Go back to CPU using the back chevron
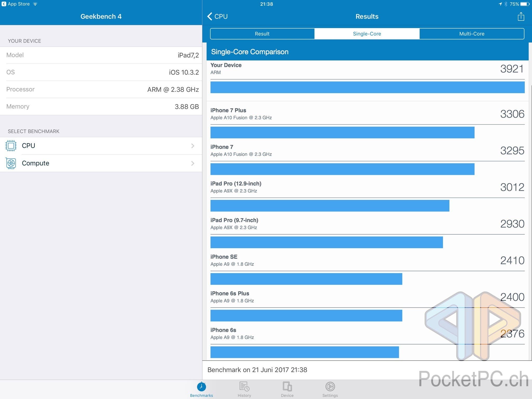The height and width of the screenshot is (399, 532). 210,16
